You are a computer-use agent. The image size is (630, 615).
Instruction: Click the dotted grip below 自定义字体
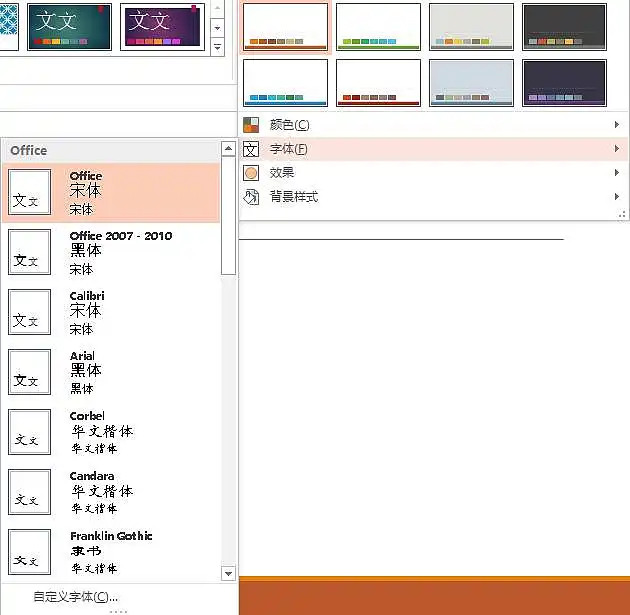pyautogui.click(x=118, y=611)
